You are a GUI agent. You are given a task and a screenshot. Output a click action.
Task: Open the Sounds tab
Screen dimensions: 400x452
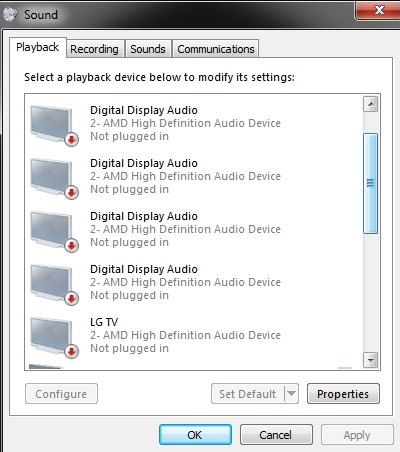pos(148,49)
